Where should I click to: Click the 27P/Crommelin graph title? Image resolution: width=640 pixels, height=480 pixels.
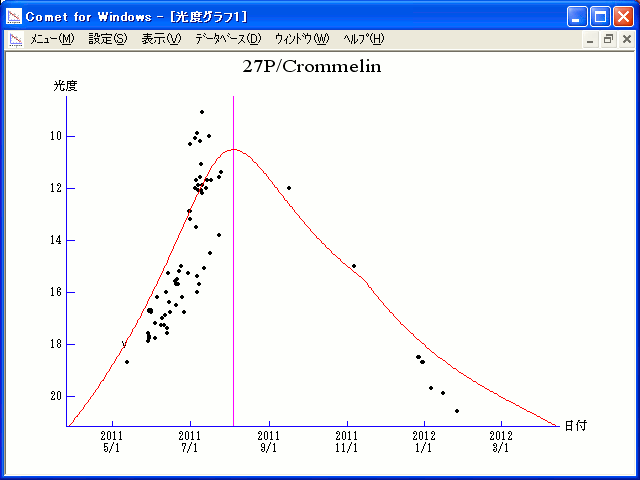tap(312, 67)
